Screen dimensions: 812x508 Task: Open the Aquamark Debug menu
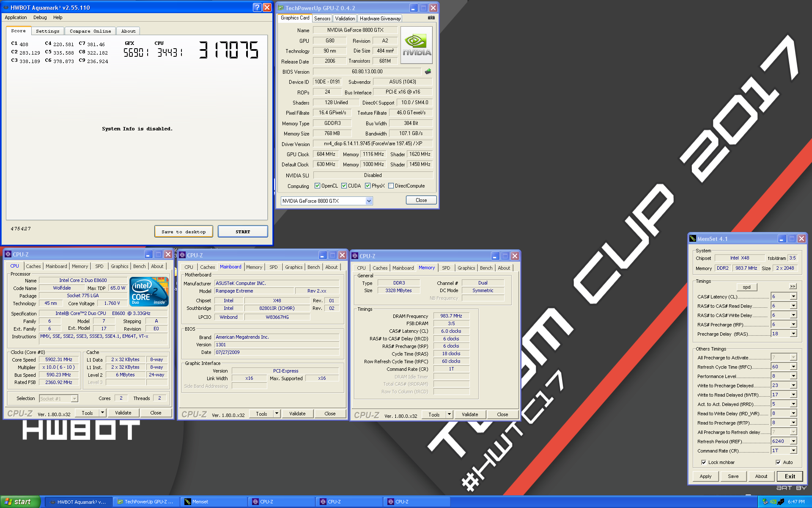40,17
